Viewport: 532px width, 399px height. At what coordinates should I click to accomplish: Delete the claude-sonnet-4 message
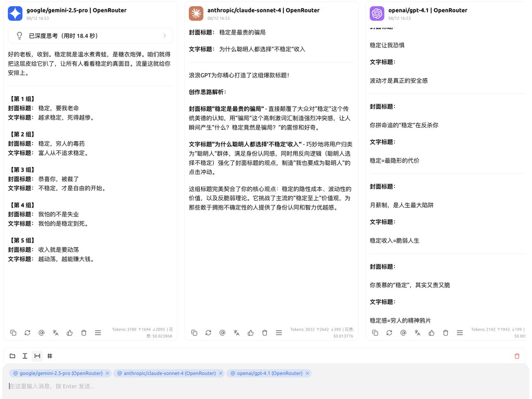pos(265,333)
